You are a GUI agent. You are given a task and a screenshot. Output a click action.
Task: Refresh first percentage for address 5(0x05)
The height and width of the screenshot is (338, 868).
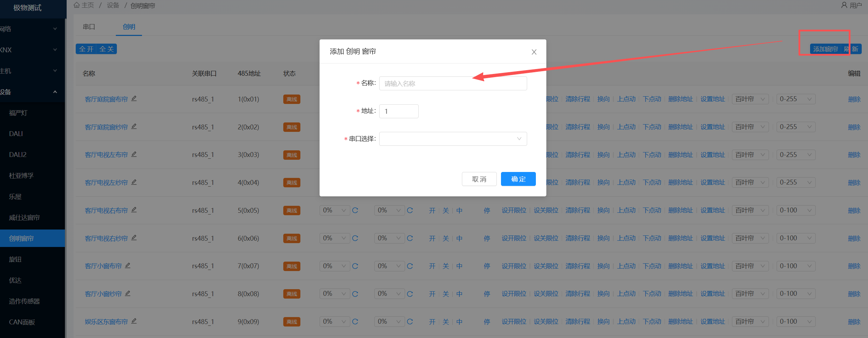355,210
